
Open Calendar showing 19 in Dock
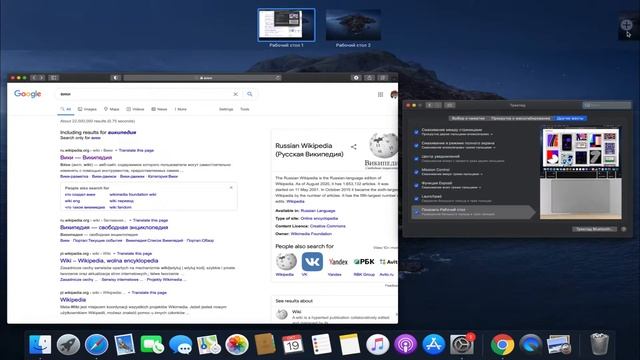293,344
